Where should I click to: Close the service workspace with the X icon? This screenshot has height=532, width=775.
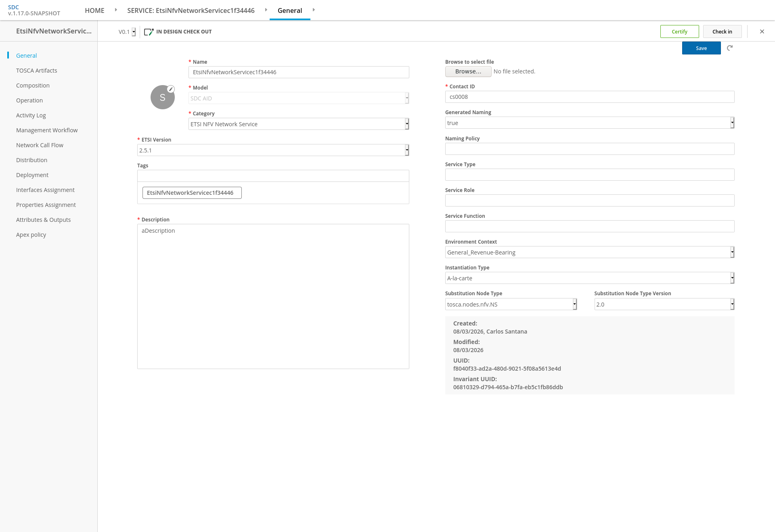click(x=762, y=31)
